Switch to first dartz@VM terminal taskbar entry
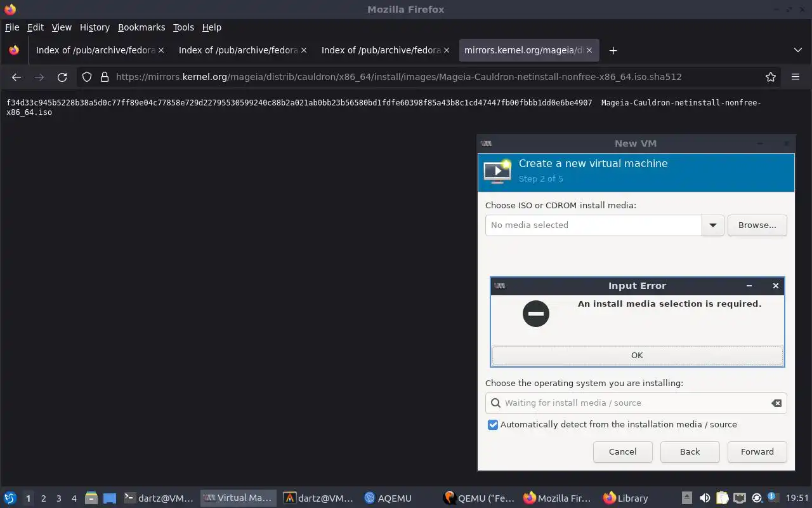 pos(159,498)
